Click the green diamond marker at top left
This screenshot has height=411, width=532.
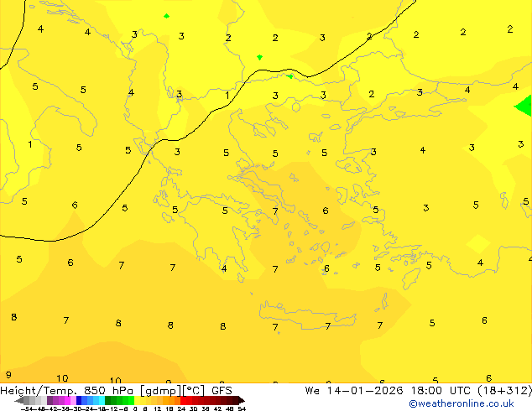coord(166,16)
